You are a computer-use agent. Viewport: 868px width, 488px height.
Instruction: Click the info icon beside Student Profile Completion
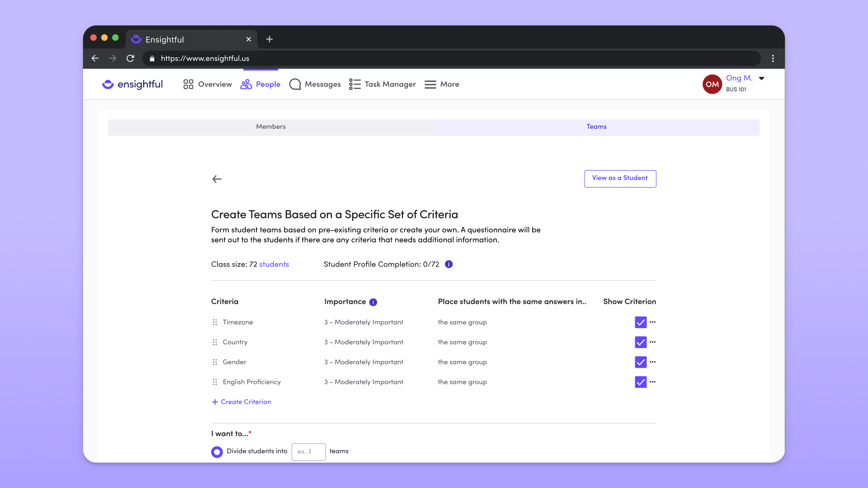(449, 264)
